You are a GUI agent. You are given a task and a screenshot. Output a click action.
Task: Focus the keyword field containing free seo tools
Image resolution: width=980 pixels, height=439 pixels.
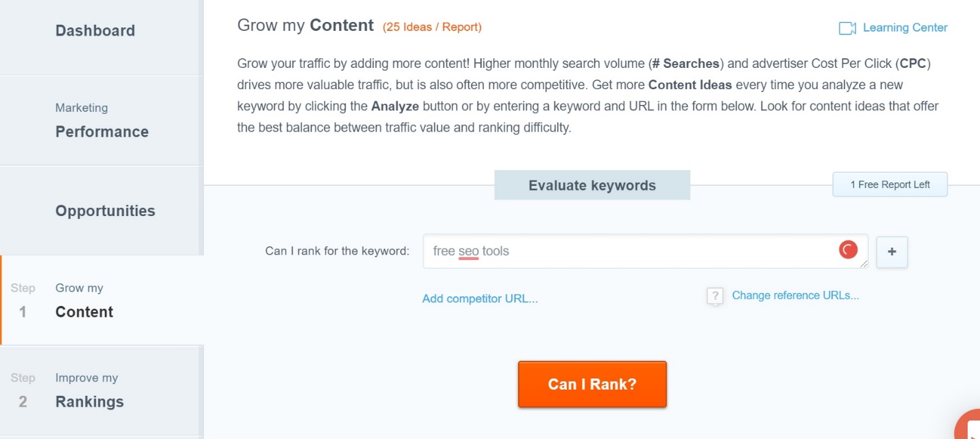645,251
